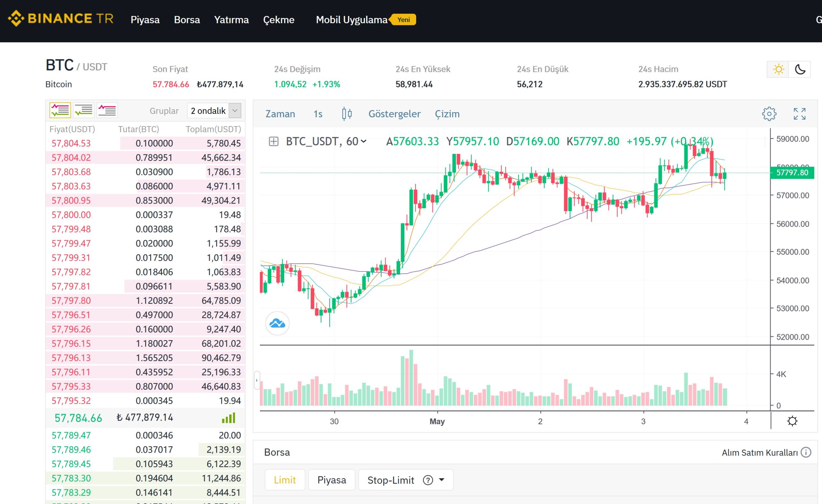This screenshot has height=504, width=822.
Task: Open the Piyasa menu in header
Action: (145, 20)
